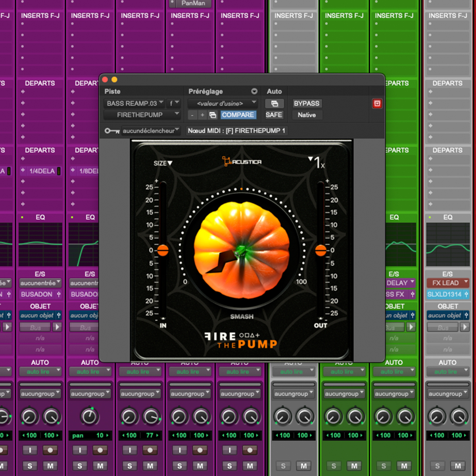The image size is (476, 476).
Task: Click fader icon beside aucun objet on 1/4DELA track
Action: point(59,315)
